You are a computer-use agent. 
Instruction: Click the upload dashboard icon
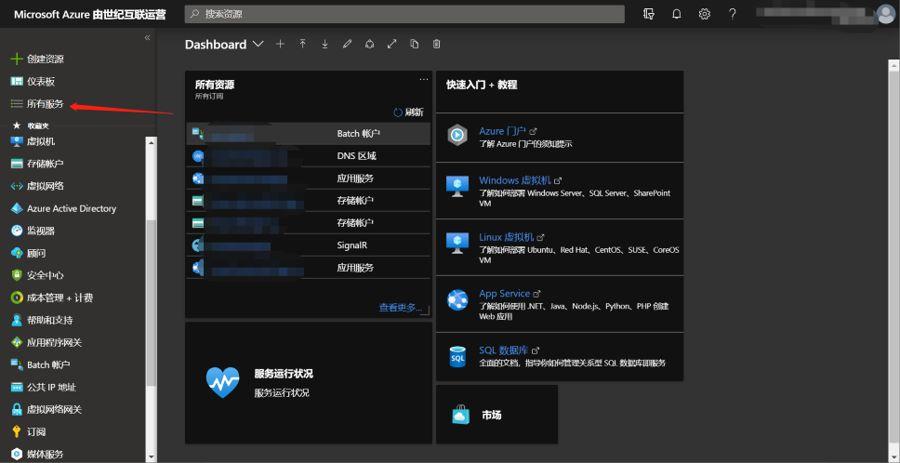click(x=302, y=44)
